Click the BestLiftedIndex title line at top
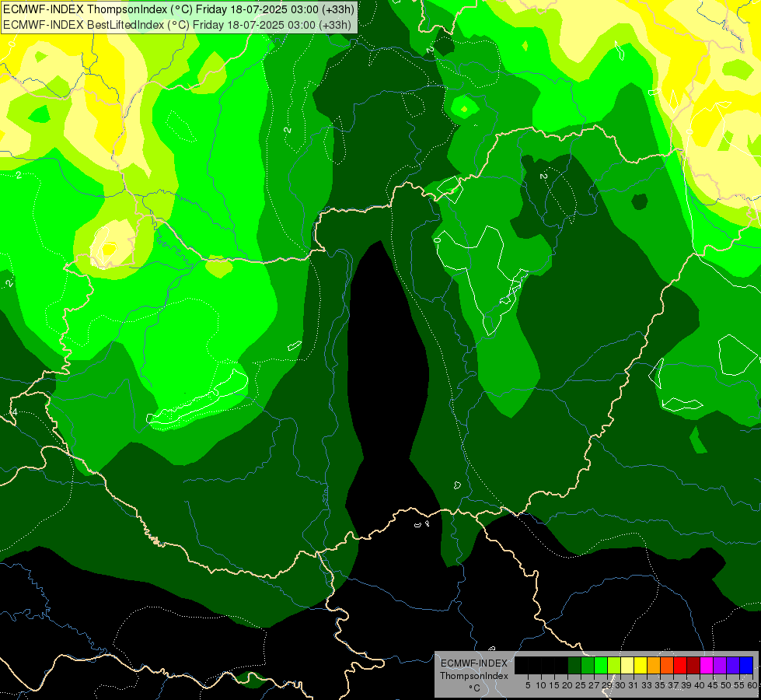Screen dimensions: 761x700 click(x=178, y=24)
